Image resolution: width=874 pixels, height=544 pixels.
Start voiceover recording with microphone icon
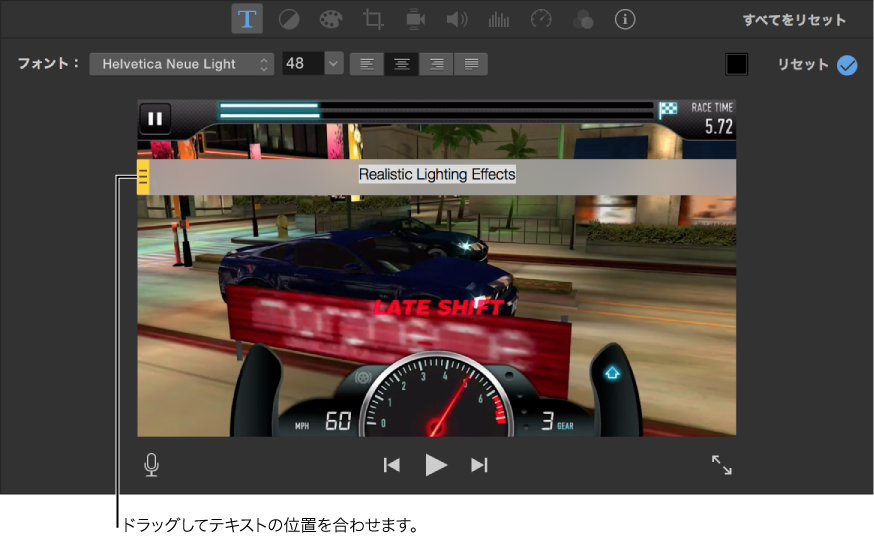tap(151, 465)
